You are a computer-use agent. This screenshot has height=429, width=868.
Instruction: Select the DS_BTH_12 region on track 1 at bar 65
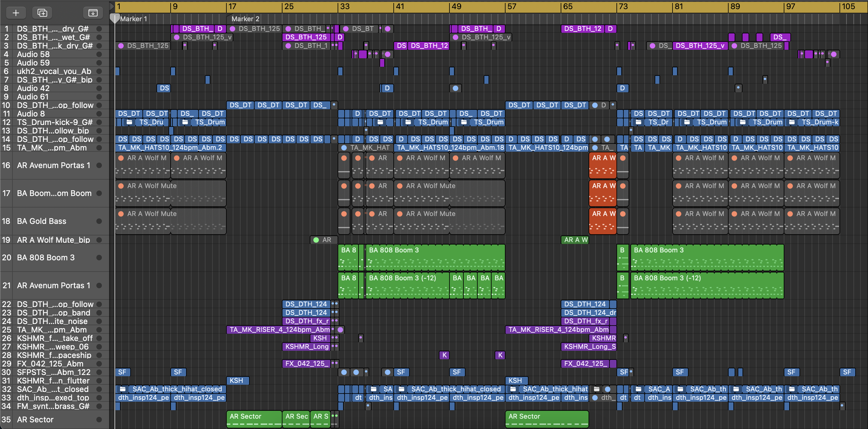pyautogui.click(x=583, y=29)
